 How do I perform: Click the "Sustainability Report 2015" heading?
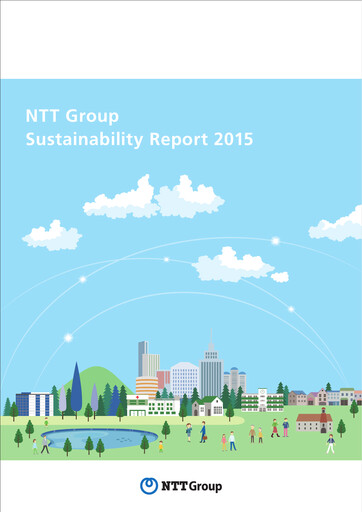139,139
